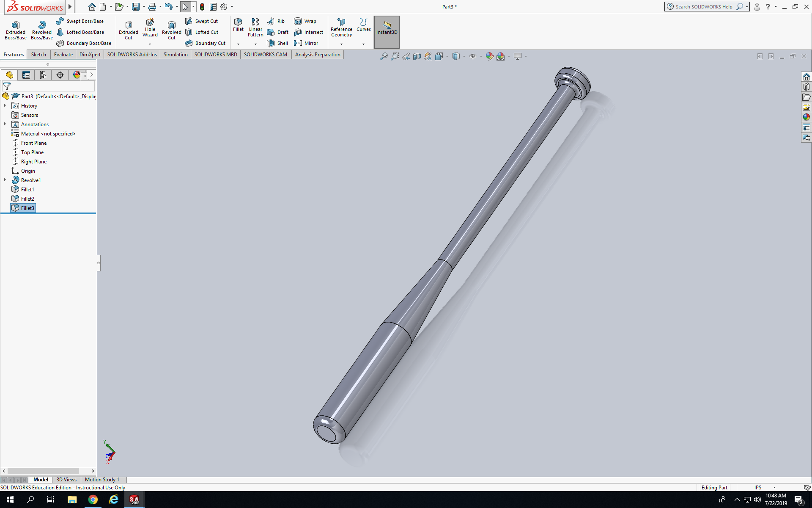Toggle the rebuild traffic light icon

[x=202, y=7]
